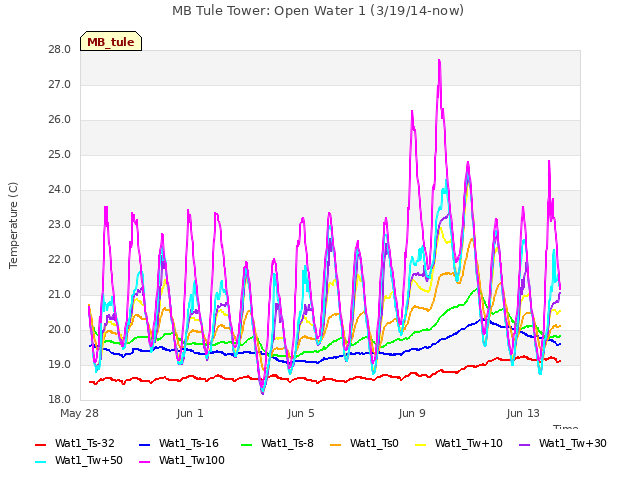Image resolution: width=640 pixels, height=480 pixels.
Task: Click the 21.0 y-axis tick label
Action: (60, 295)
